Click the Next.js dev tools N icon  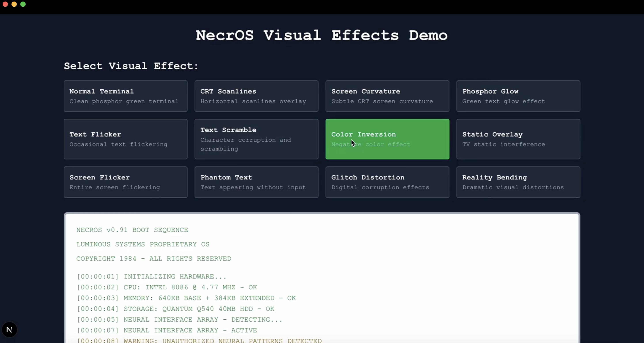coord(9,330)
